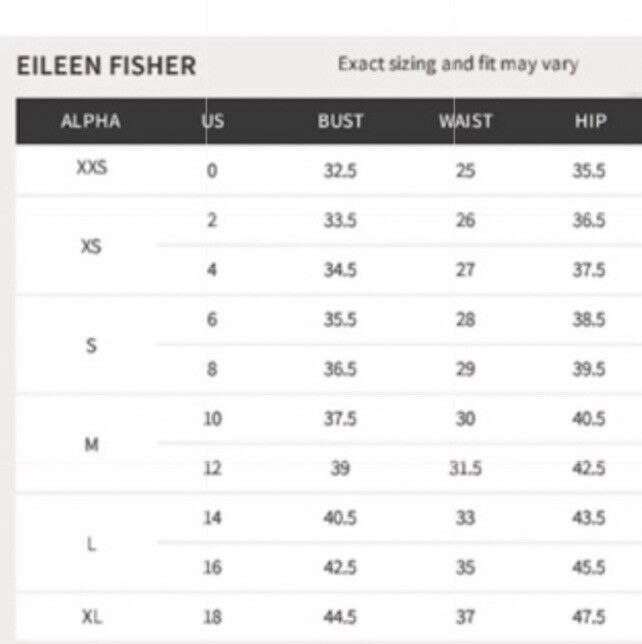Viewport: 642px width, 644px height.
Task: Select waist measurement 31.5
Action: [465, 468]
